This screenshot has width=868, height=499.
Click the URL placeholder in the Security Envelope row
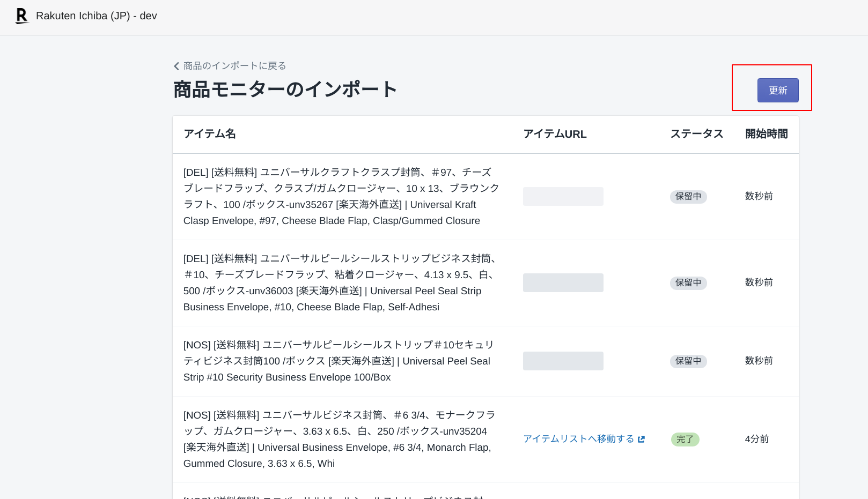[x=563, y=361]
